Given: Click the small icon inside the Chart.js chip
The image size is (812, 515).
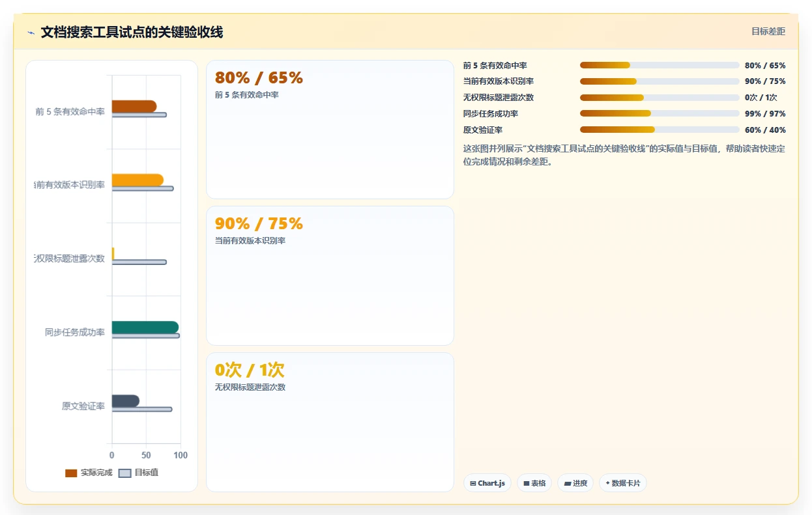Looking at the screenshot, I should coord(473,483).
